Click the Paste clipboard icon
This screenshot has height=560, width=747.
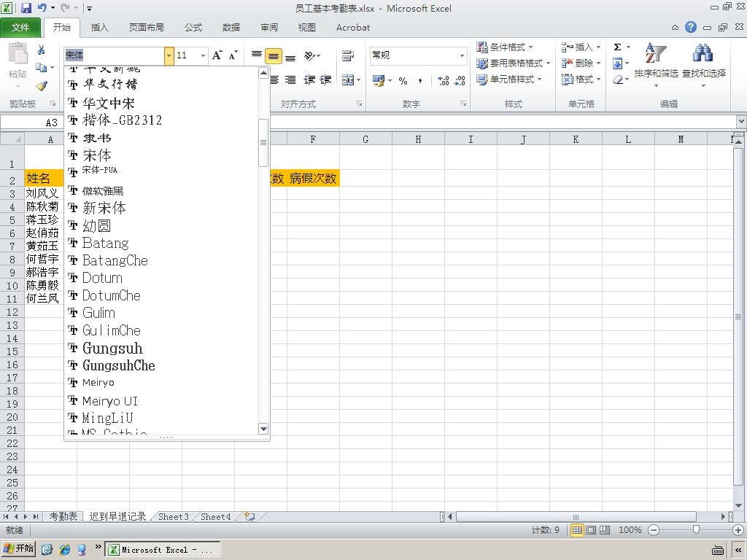18,53
